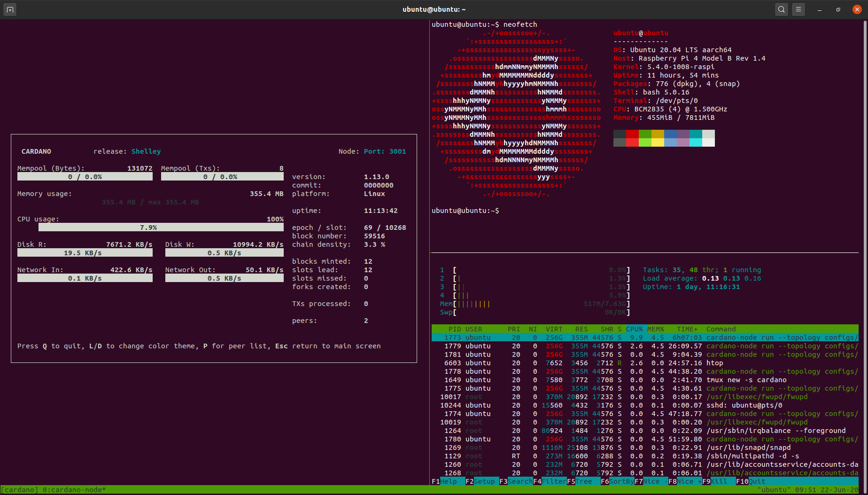Click htop Load average text
Viewport: 868px width, 495px height.
point(702,278)
